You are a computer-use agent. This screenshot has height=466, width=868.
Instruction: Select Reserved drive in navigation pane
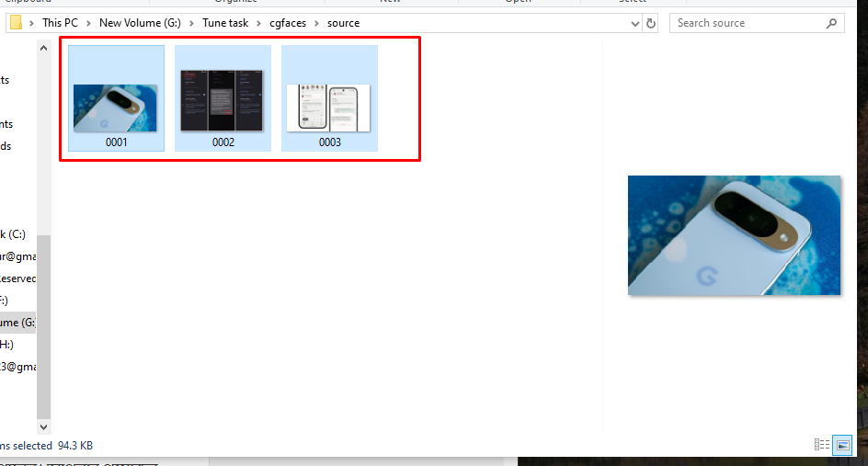click(x=17, y=278)
